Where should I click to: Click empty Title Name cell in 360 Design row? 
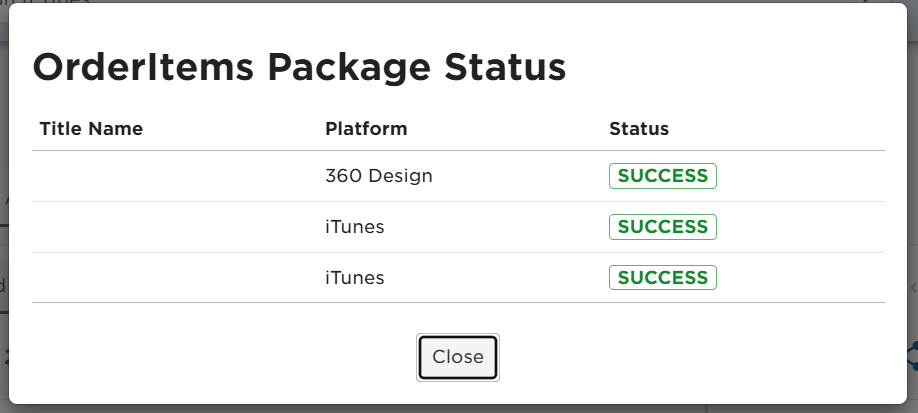175,176
